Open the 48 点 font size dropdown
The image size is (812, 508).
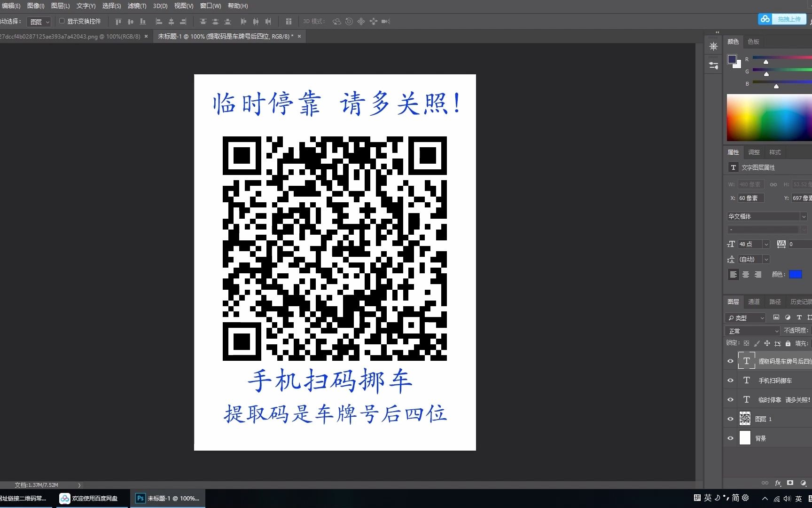point(766,244)
